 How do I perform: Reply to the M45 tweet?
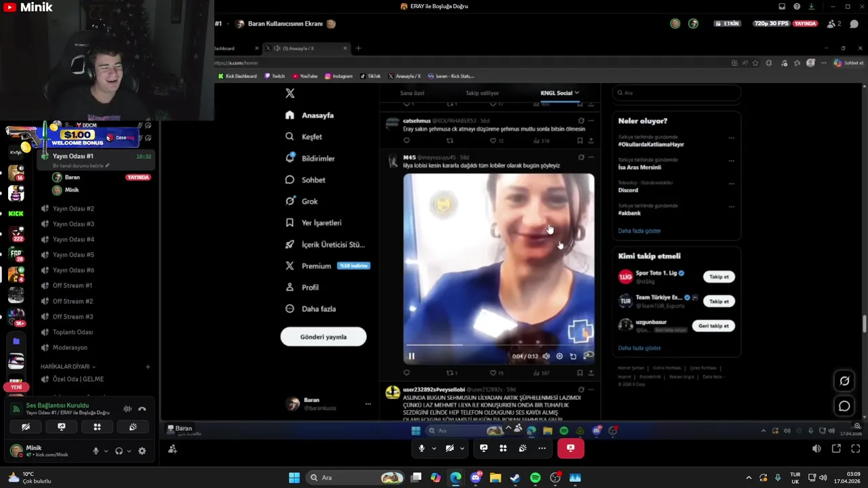point(407,373)
